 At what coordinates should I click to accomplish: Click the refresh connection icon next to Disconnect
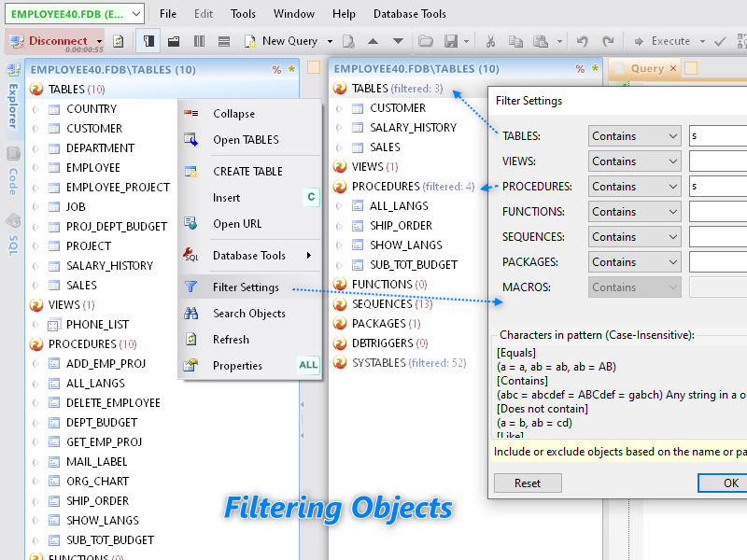119,41
